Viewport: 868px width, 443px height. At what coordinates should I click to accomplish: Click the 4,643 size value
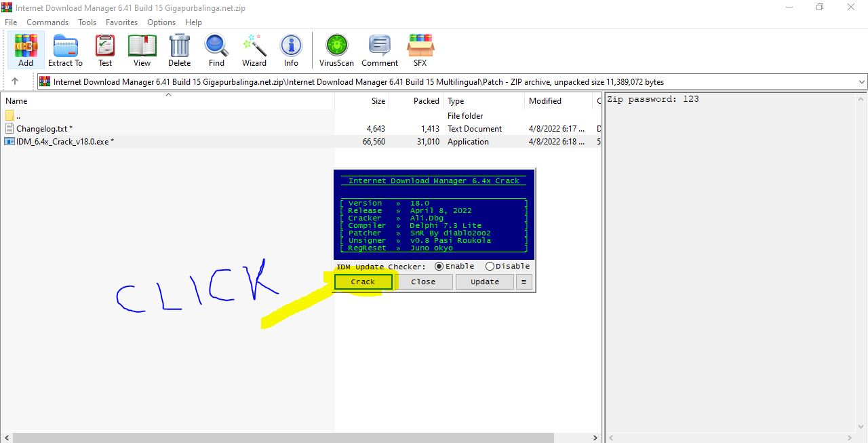tap(376, 128)
